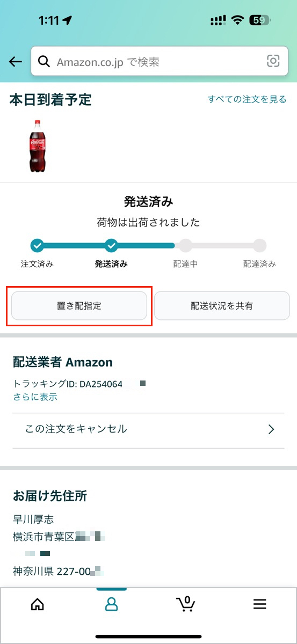
Task: Click the 配送状況を共有 button
Action: tap(222, 306)
